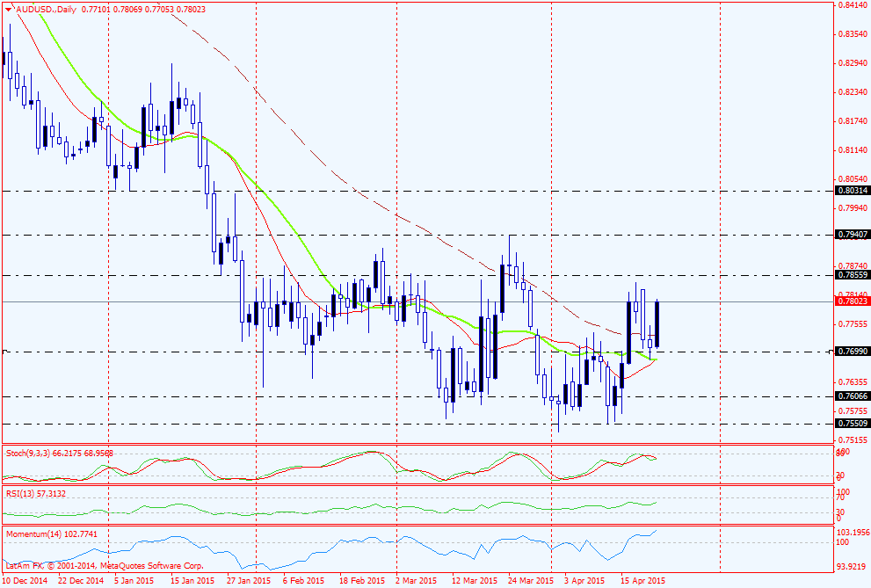The image size is (871, 588).
Task: Click the 2 Mar 2015 date label
Action: point(417,581)
